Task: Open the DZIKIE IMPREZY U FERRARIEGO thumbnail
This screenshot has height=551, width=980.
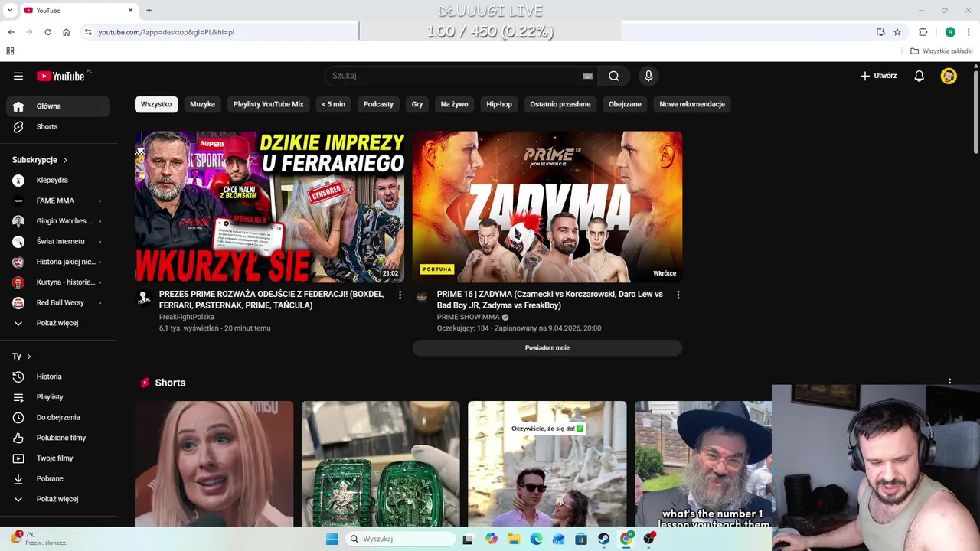Action: click(269, 207)
